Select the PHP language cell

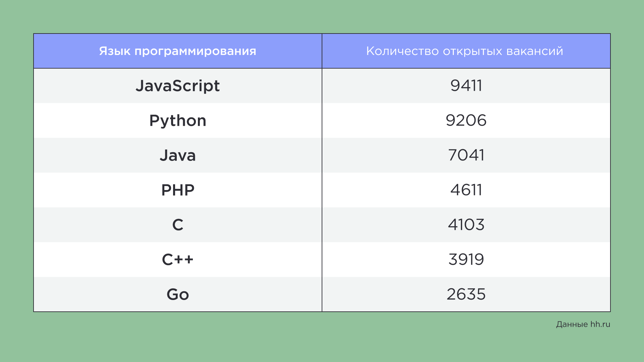point(177,190)
